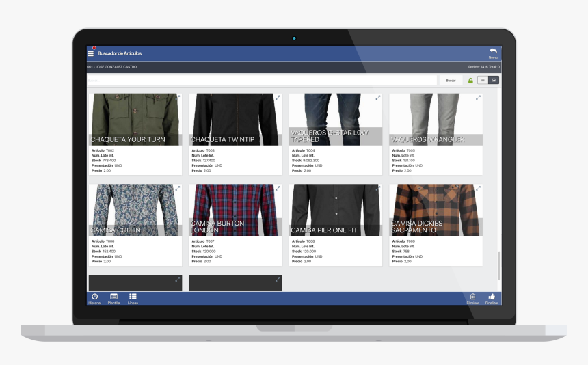Select the Chaqueta Your Turn product photo
Viewport: 588px width, 365px height.
click(x=135, y=119)
